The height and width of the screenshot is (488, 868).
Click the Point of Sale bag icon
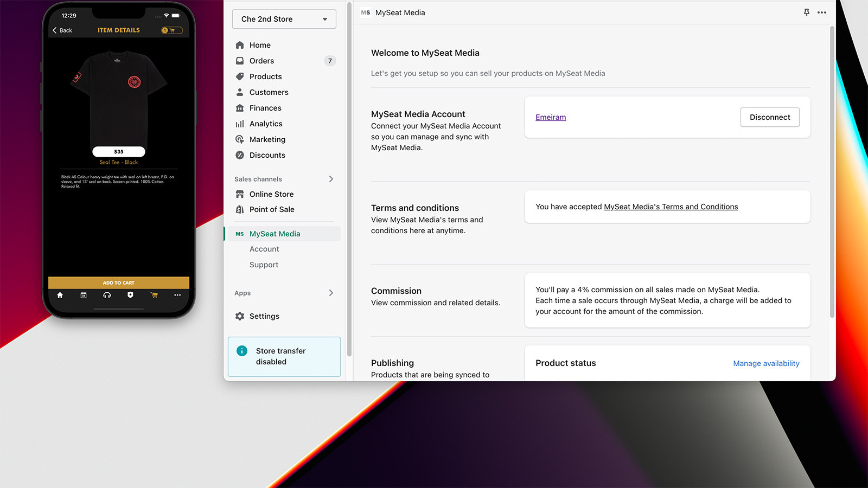click(240, 209)
